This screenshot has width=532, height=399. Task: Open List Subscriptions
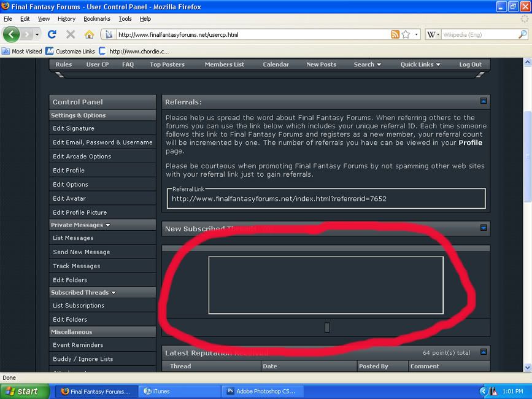(79, 305)
